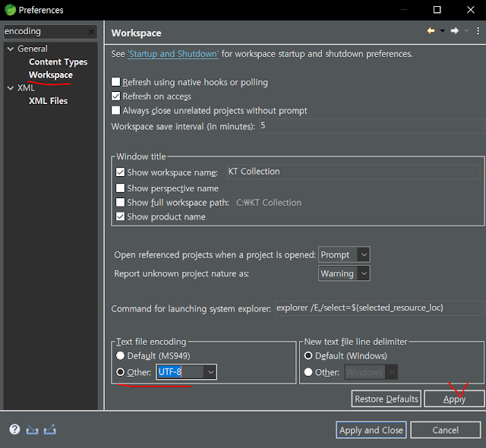The height and width of the screenshot is (448, 486).
Task: Click the forward navigation arrow icon
Action: click(454, 30)
